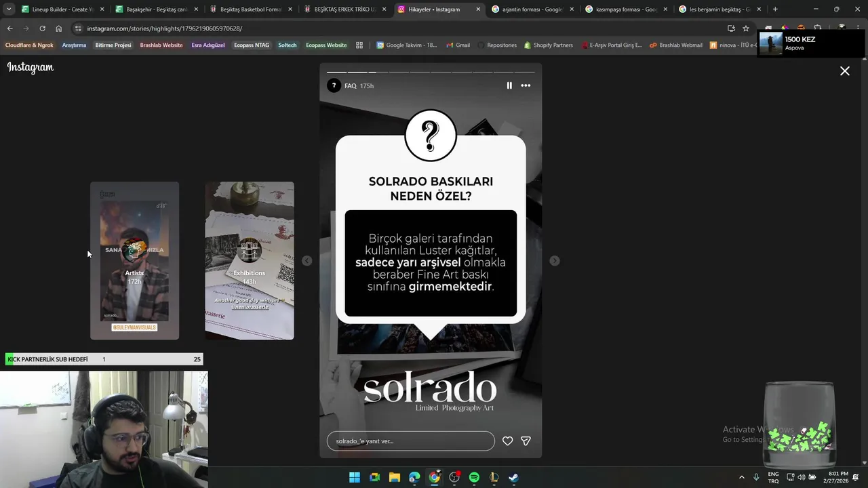Click the FAQ highlight avatar icon
868x488 pixels.
point(334,85)
